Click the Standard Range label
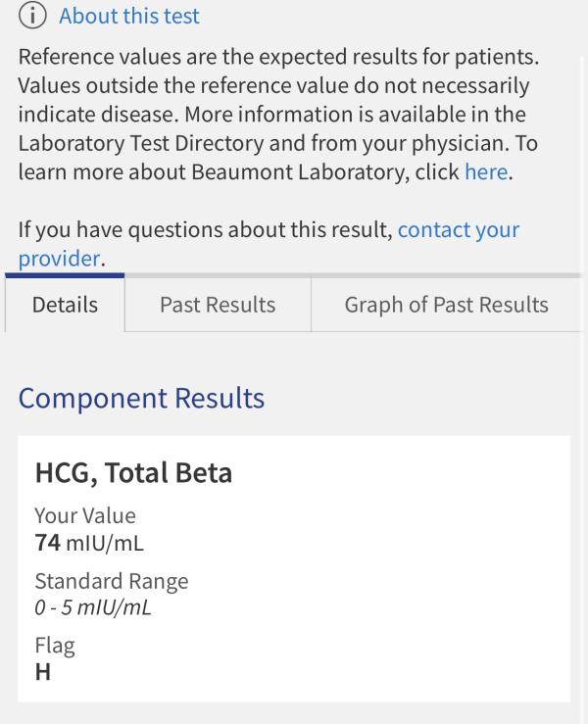The image size is (588, 724). click(112, 581)
